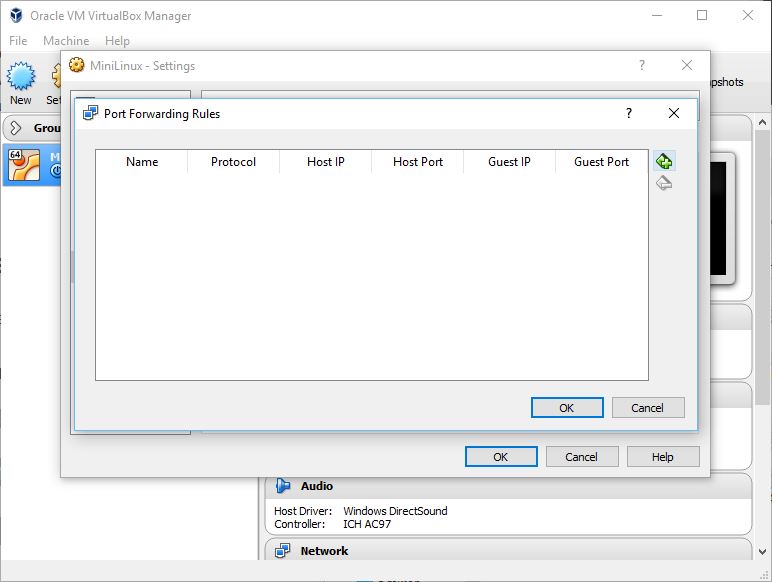
Task: Click the Audio section speaker icon
Action: (283, 486)
